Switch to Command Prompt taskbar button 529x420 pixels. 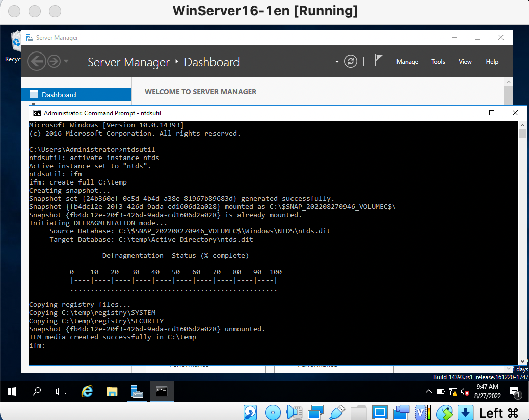coord(162,391)
